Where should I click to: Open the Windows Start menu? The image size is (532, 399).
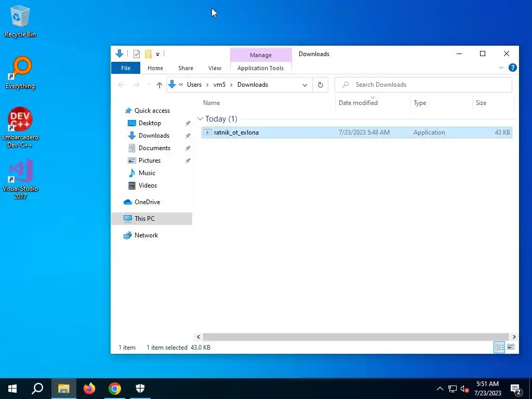pos(12,389)
